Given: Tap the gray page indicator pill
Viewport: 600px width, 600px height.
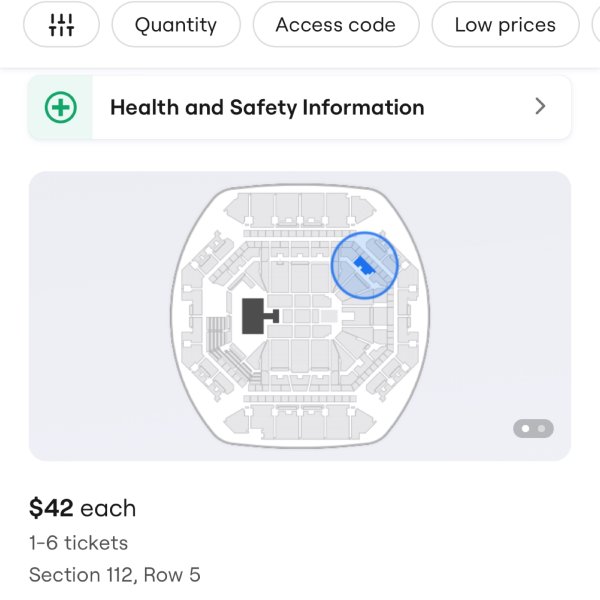Looking at the screenshot, I should 533,429.
